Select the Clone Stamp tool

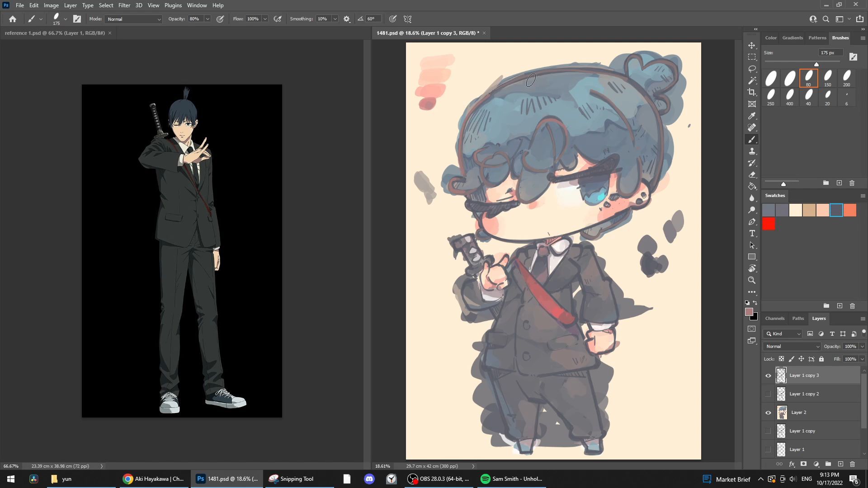(752, 151)
